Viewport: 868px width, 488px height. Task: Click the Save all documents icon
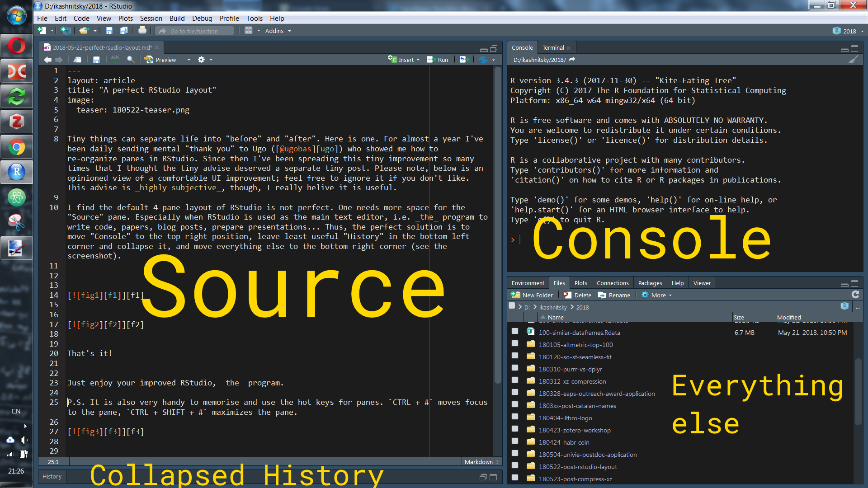123,31
